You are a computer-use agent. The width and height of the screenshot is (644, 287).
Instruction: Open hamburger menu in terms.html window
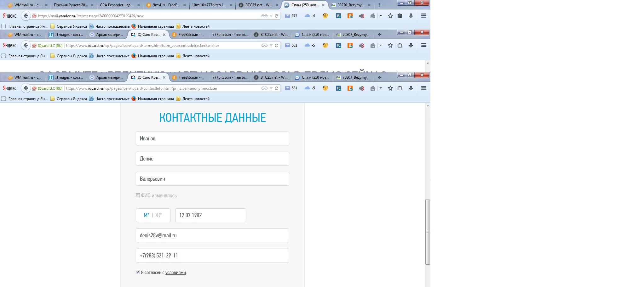click(424, 46)
